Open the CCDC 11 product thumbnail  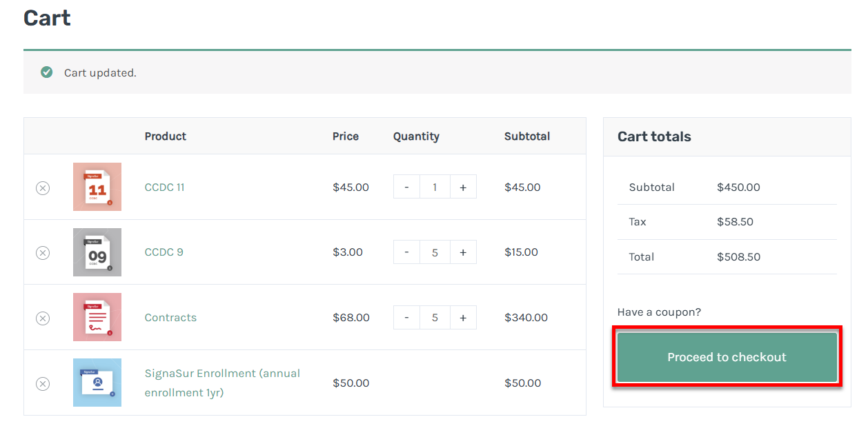97,187
